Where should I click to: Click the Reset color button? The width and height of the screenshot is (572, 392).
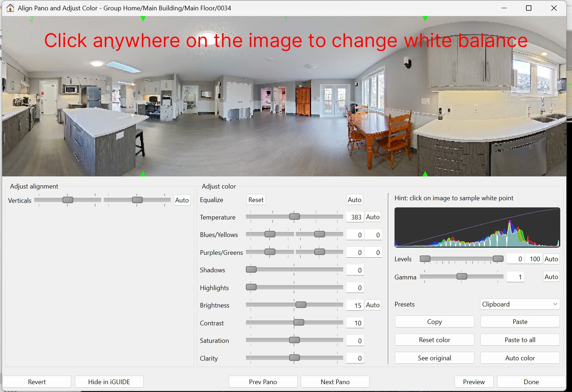click(x=434, y=340)
